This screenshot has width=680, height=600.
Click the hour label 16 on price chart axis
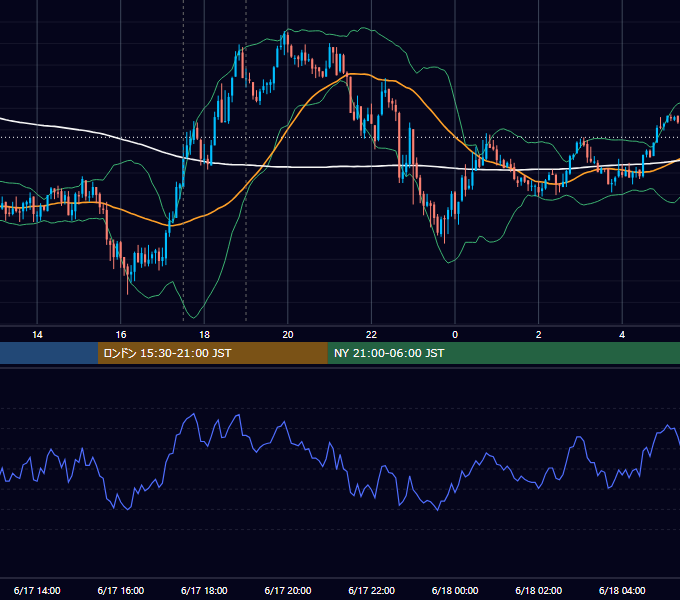(x=121, y=335)
